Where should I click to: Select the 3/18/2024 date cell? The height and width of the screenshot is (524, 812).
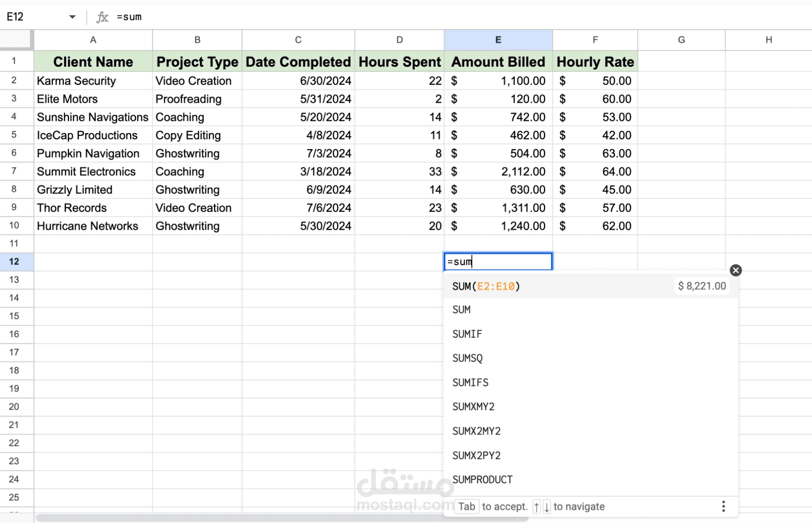(x=298, y=172)
